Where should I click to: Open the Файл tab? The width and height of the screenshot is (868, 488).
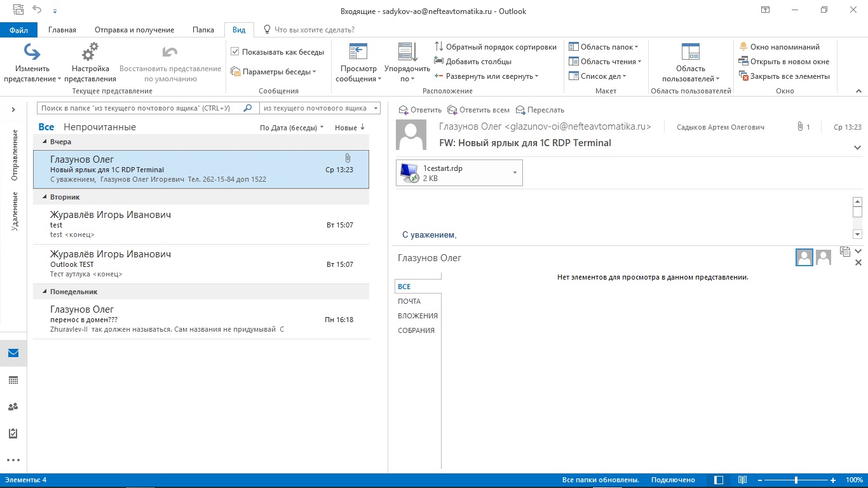[x=18, y=30]
